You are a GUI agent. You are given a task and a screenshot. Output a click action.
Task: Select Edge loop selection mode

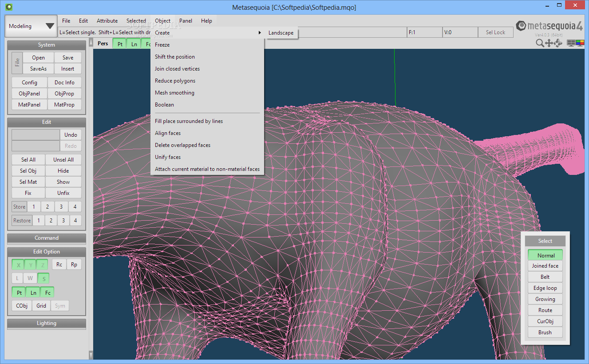pyautogui.click(x=546, y=288)
